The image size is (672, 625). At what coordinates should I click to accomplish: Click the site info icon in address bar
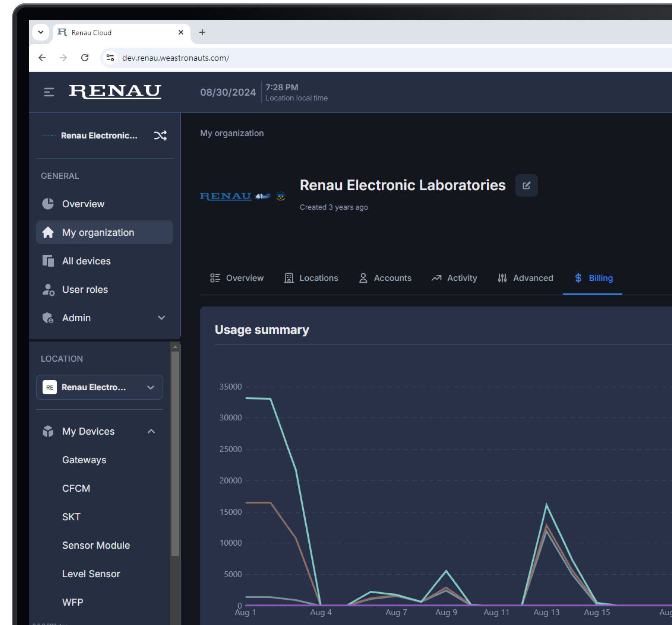[x=110, y=58]
